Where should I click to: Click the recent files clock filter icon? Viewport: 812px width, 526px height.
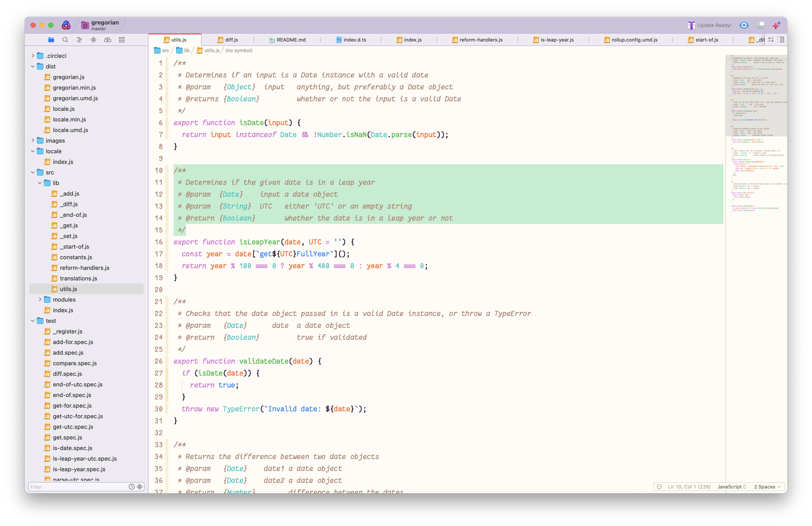click(131, 487)
